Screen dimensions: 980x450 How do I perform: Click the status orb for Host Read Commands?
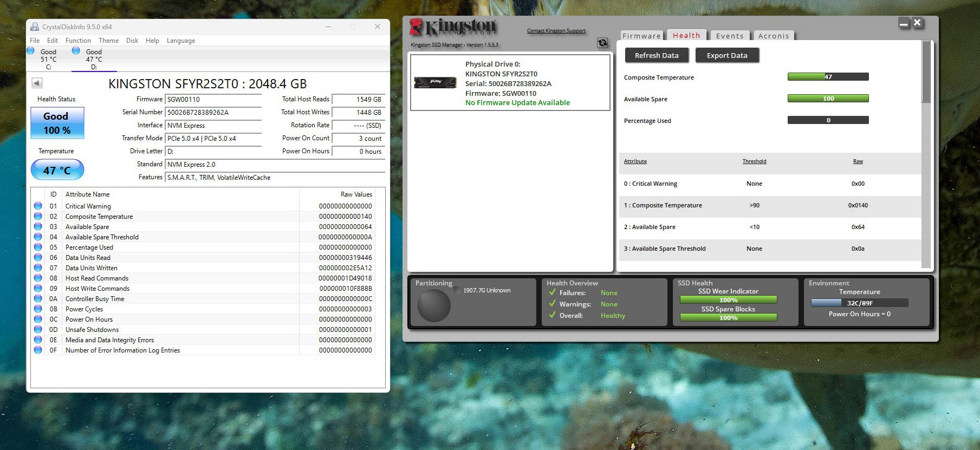click(38, 278)
